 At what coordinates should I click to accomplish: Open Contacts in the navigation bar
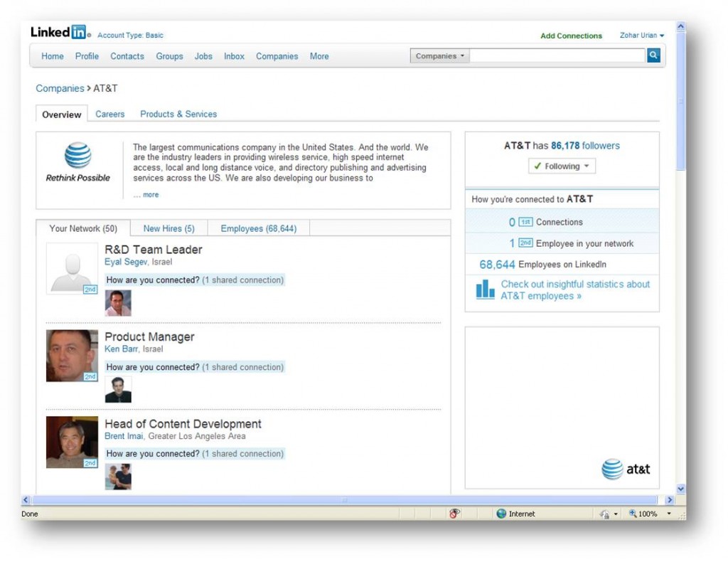pyautogui.click(x=127, y=56)
